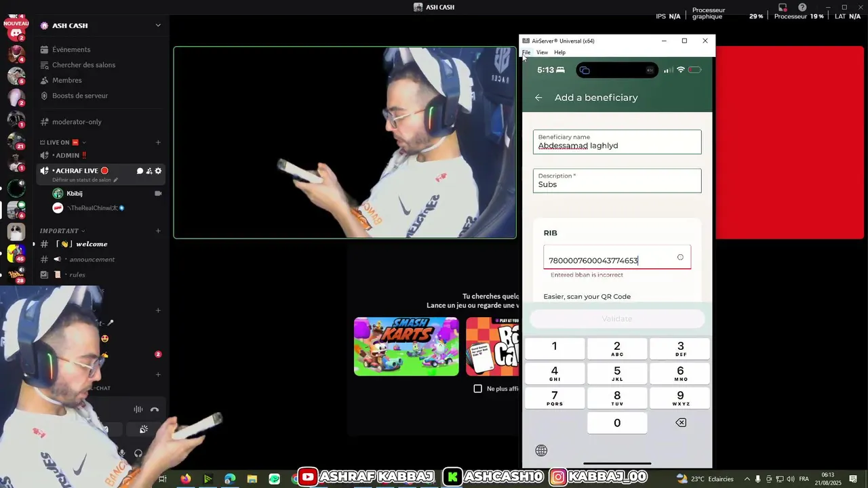868x488 pixels.
Task: Add a channel to LIVE ON category
Action: coord(158,142)
